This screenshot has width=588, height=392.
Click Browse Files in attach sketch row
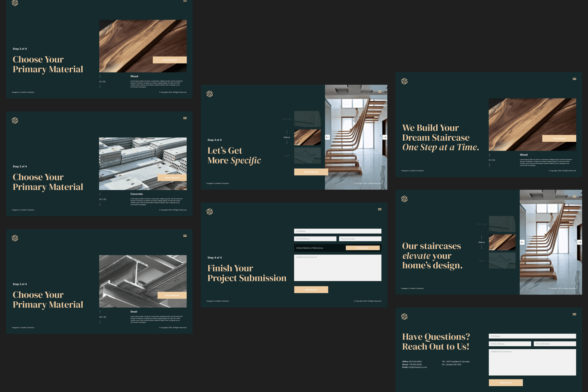(363, 248)
